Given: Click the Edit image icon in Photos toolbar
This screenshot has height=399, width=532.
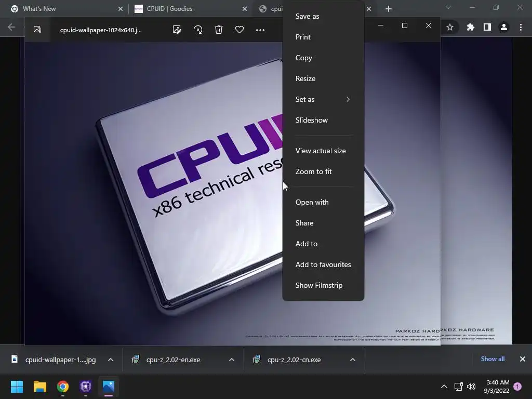Looking at the screenshot, I should (177, 30).
